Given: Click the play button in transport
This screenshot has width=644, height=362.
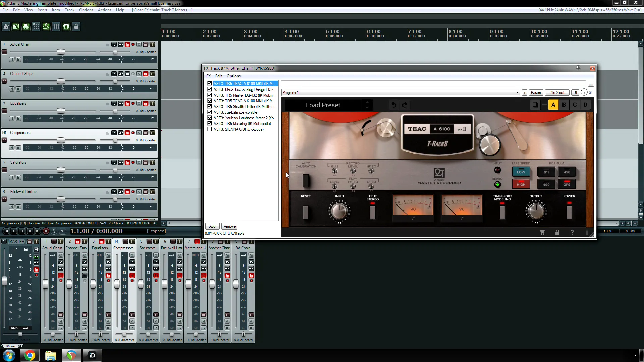Looking at the screenshot, I should point(14,231).
